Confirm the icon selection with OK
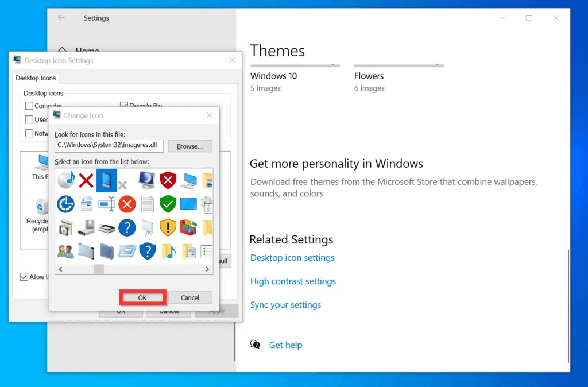Screen dimensions: 588x387 [x=142, y=297]
